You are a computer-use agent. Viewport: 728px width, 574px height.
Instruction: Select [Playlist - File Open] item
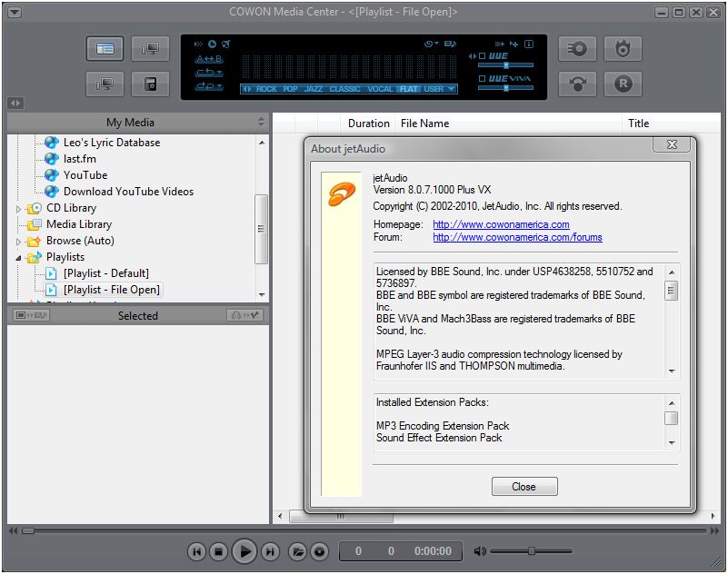tap(112, 290)
